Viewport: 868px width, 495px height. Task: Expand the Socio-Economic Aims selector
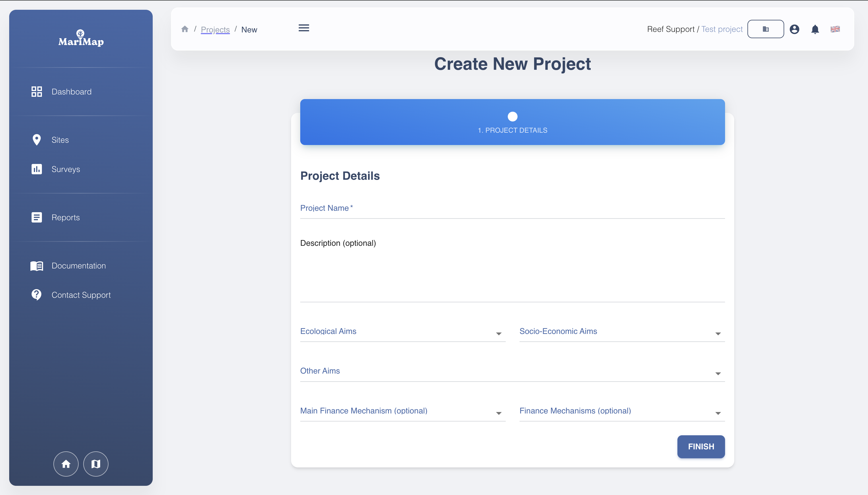pyautogui.click(x=717, y=334)
